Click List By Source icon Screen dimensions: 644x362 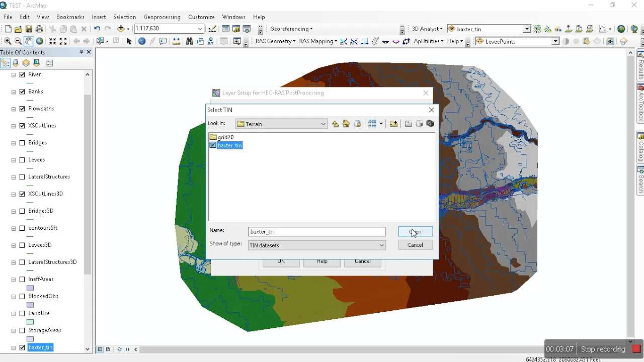pos(16,63)
